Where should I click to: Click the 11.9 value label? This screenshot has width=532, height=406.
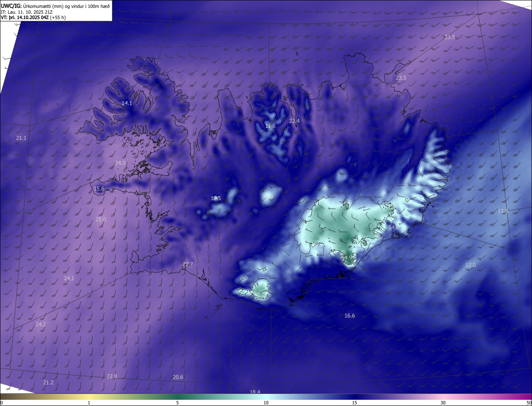click(503, 211)
